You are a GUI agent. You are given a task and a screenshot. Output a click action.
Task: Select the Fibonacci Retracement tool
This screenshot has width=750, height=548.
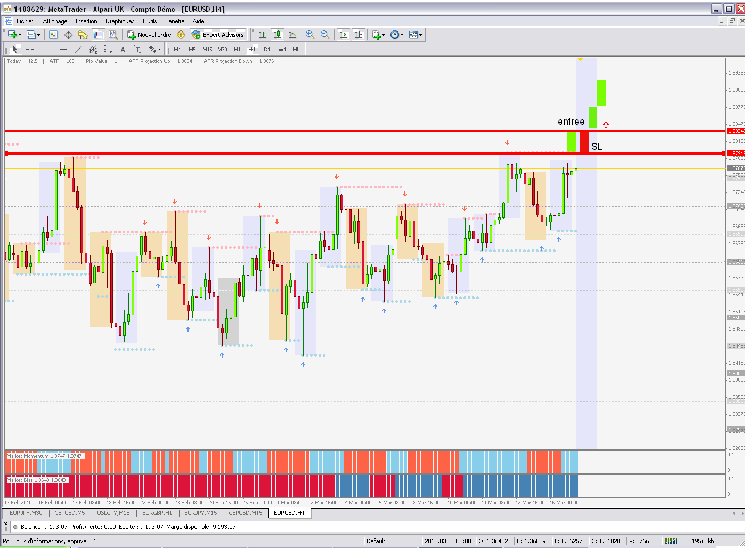(107, 49)
